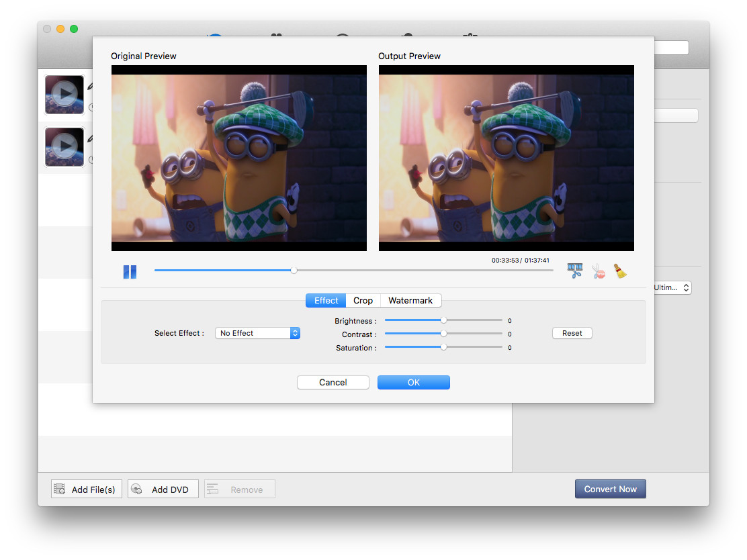Click the Contrast slider knob
Screen dimensions: 747x560
[x=443, y=334]
